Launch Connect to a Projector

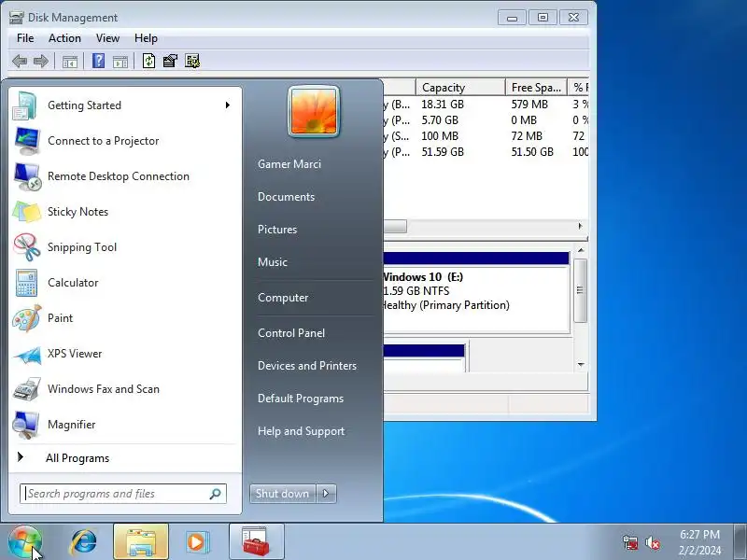tap(125, 141)
